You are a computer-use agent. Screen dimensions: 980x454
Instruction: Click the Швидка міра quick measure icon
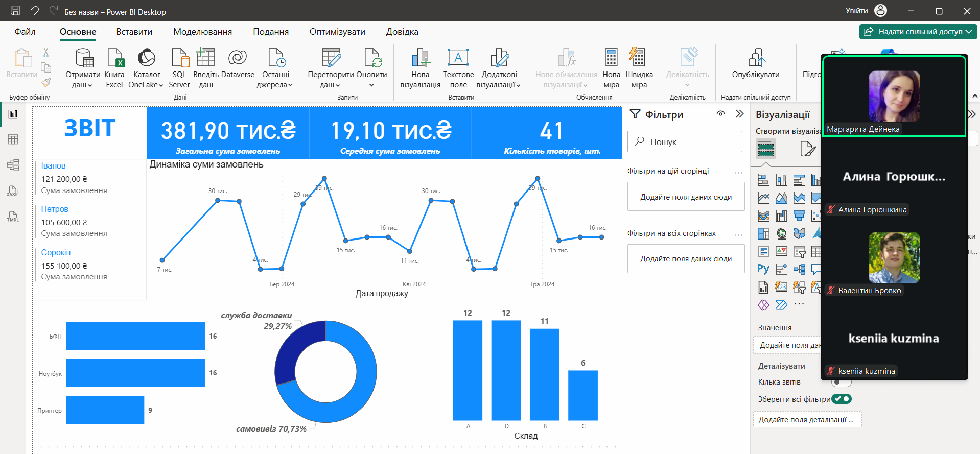[x=639, y=68]
